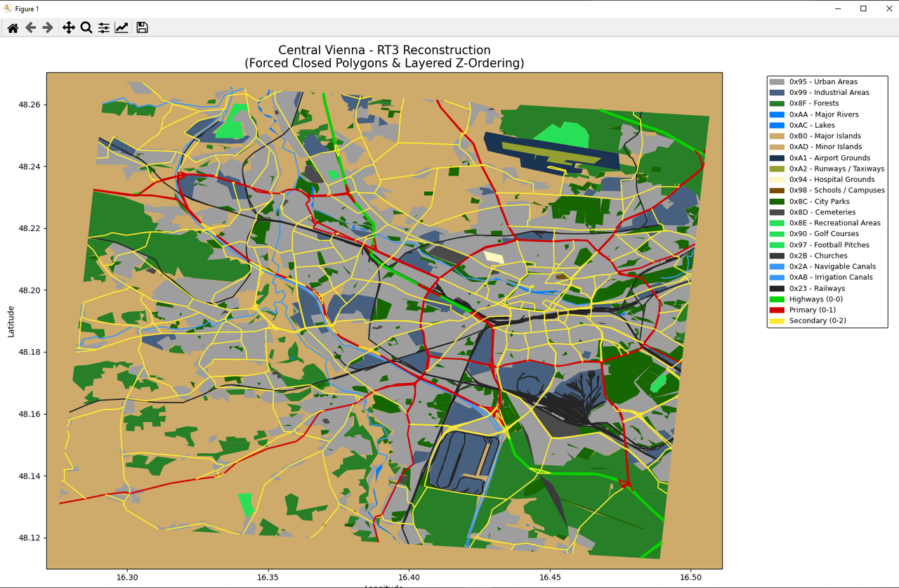This screenshot has height=588, width=899.
Task: Reset the view with the Home icon
Action: click(13, 27)
